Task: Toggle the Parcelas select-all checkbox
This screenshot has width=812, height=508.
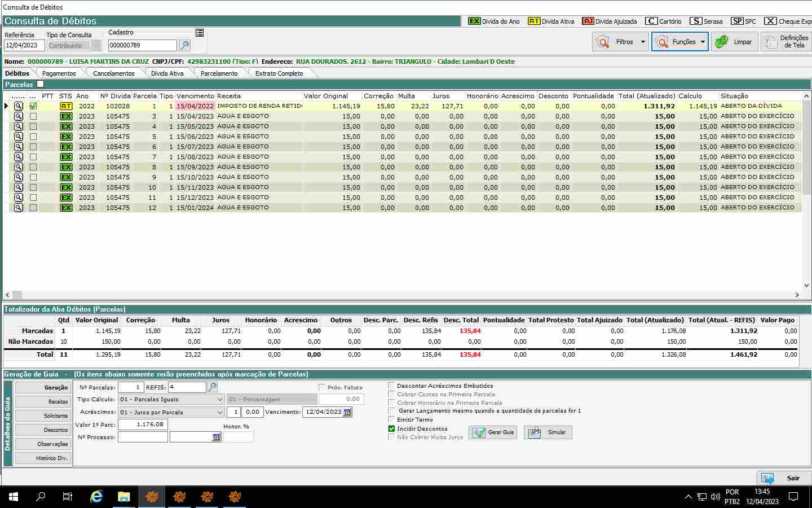Action: click(x=40, y=84)
